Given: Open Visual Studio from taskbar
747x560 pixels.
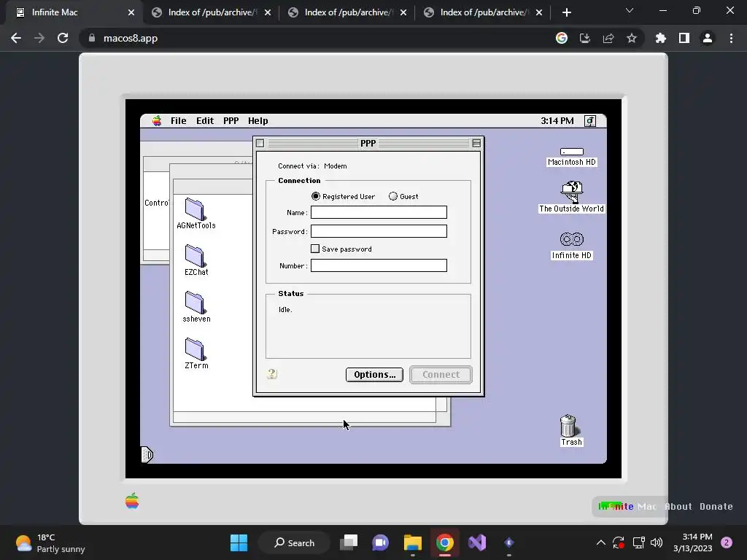Looking at the screenshot, I should point(477,542).
